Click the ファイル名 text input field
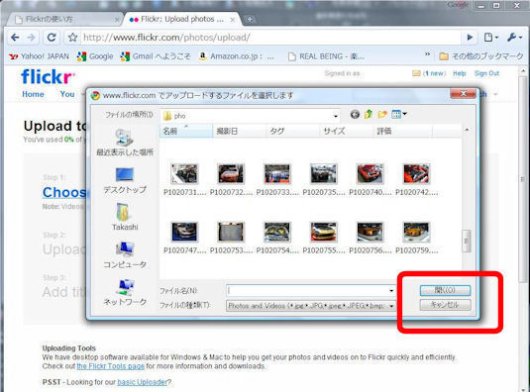This screenshot has width=530, height=392. click(310, 291)
